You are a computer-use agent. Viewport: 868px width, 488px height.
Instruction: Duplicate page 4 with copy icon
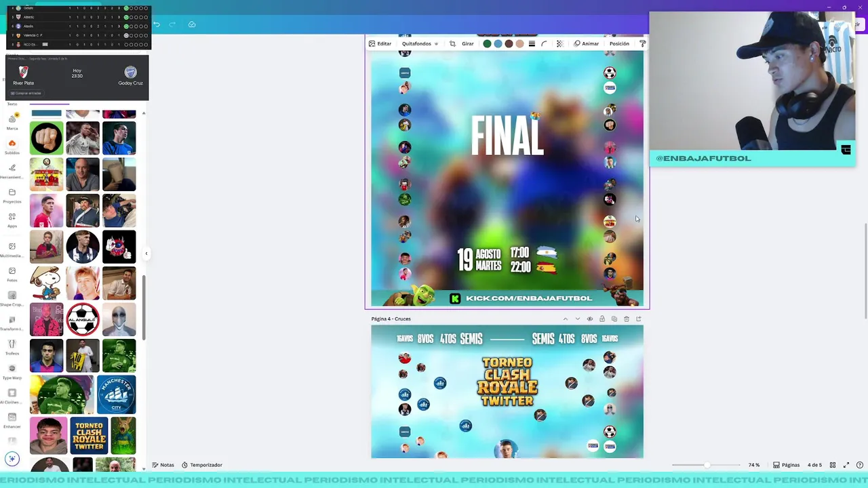tap(614, 319)
